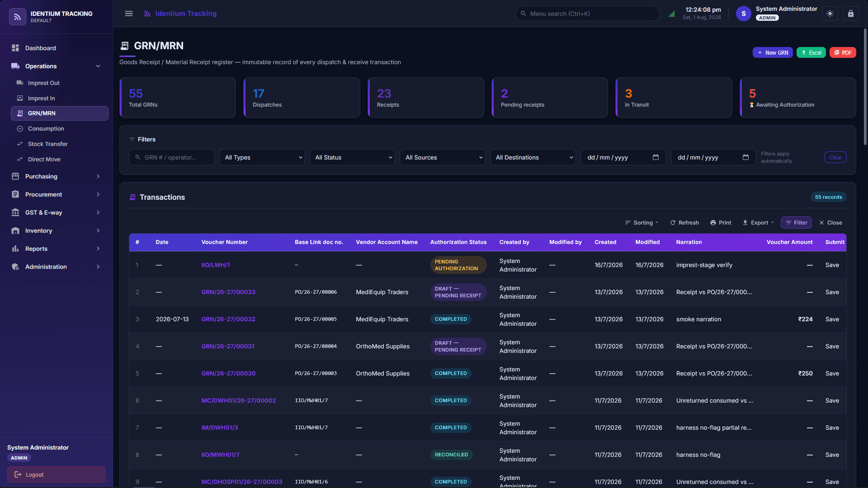Close the table toolbar panel

(x=830, y=223)
